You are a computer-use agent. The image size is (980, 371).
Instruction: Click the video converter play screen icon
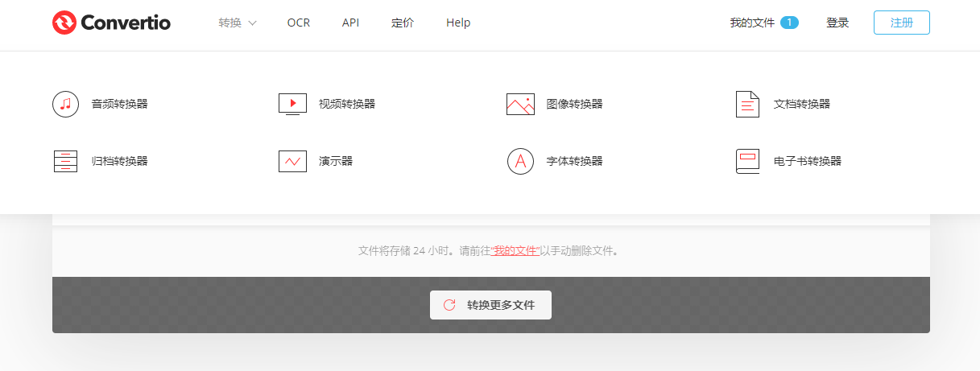[292, 104]
